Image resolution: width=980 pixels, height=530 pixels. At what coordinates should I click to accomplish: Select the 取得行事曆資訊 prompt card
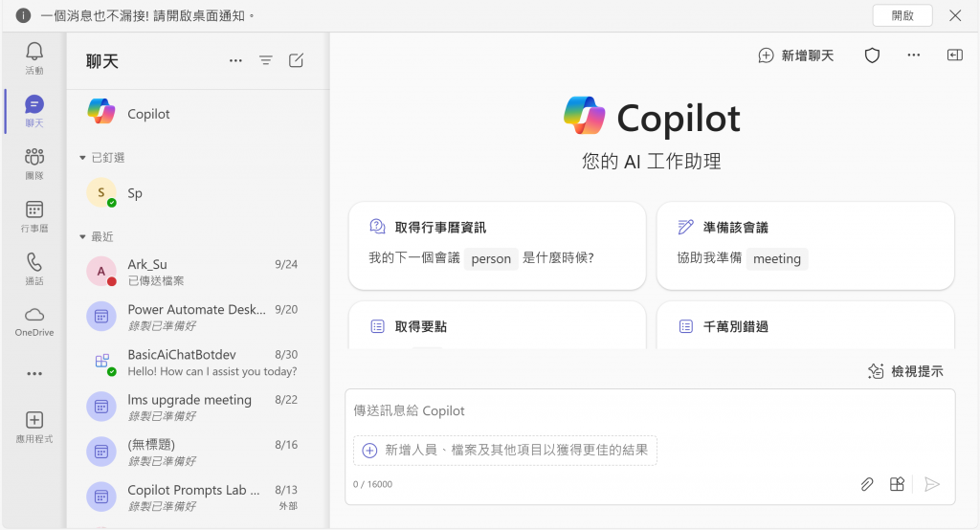pyautogui.click(x=497, y=246)
